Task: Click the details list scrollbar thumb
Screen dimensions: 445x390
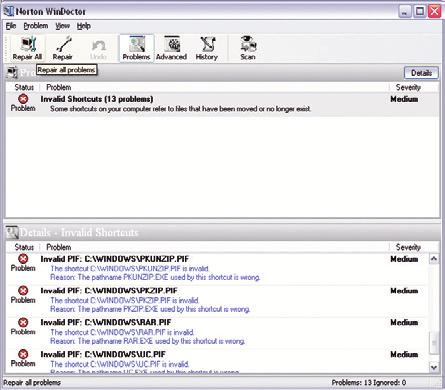Action: tap(434, 342)
